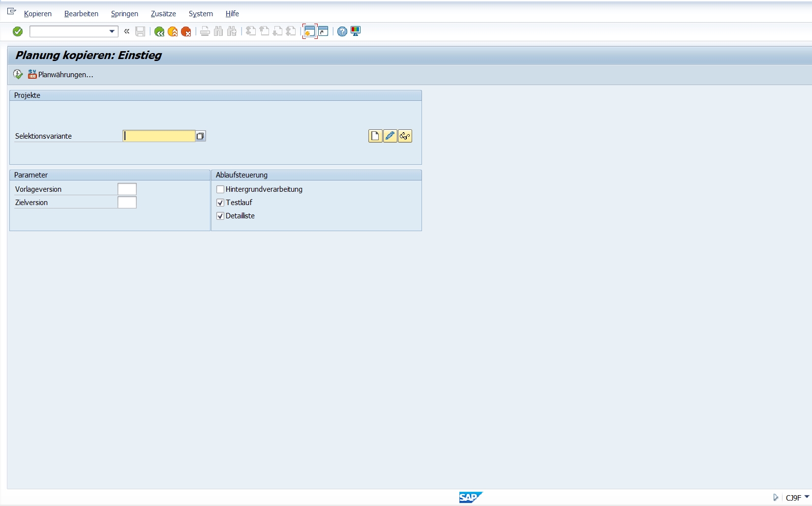Expand the CJ9F status bar dropdown

[x=807, y=497]
